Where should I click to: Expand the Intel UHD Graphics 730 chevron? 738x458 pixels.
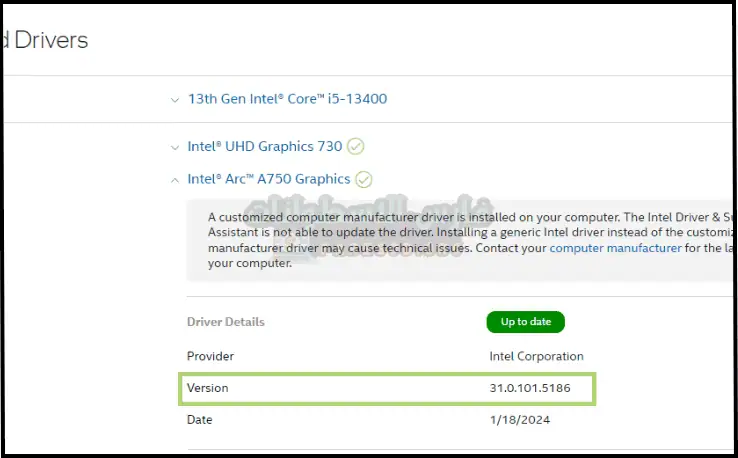175,146
